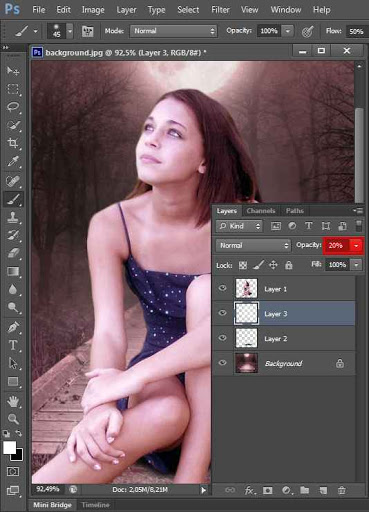Select the Path Selection tool
369x512 pixels.
13,363
